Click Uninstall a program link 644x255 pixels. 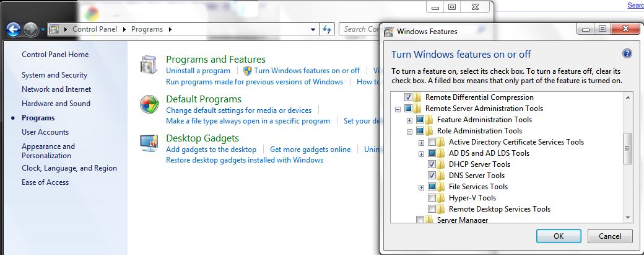pos(198,71)
